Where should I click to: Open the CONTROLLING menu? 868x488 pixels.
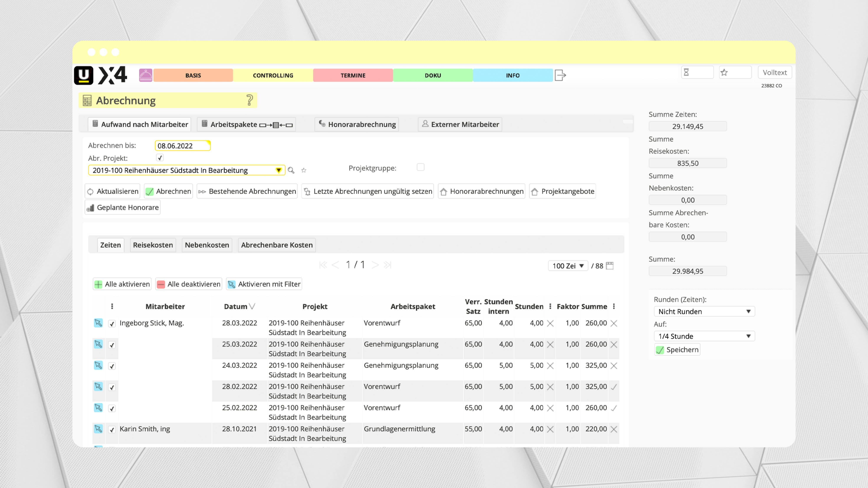click(273, 75)
